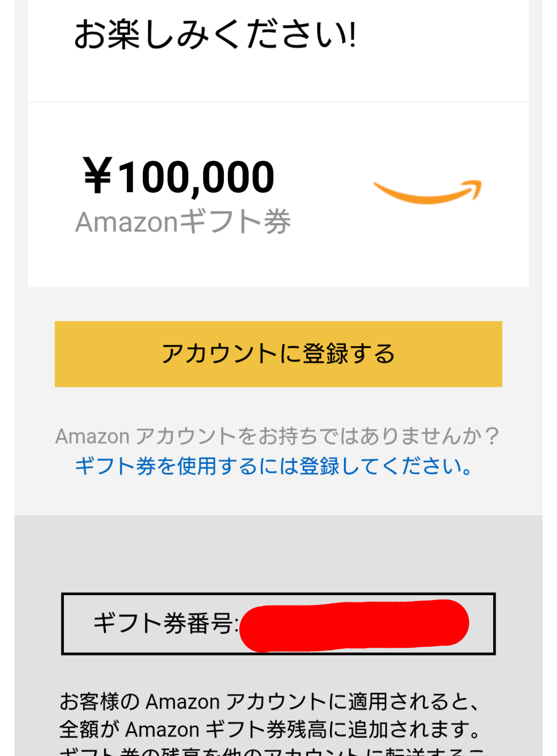The height and width of the screenshot is (756, 557).
Task: Click the word Amazon in the gray question
Action: [x=93, y=436]
